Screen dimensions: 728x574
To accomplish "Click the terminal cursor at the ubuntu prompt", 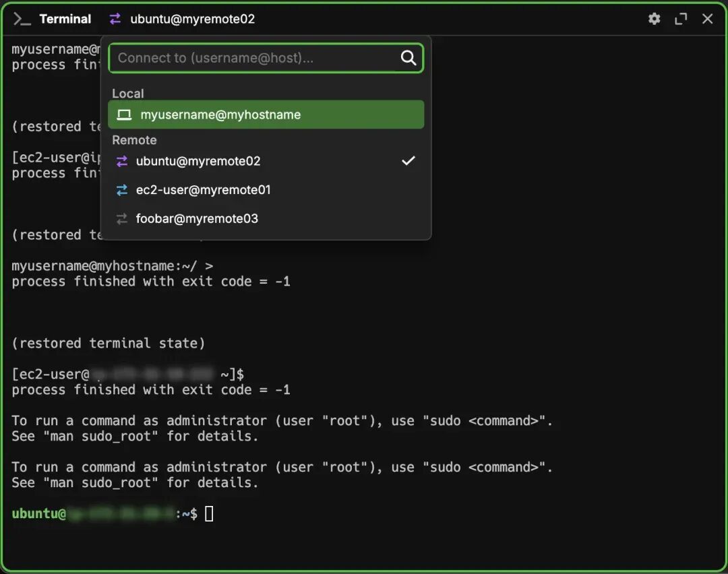I will point(209,513).
